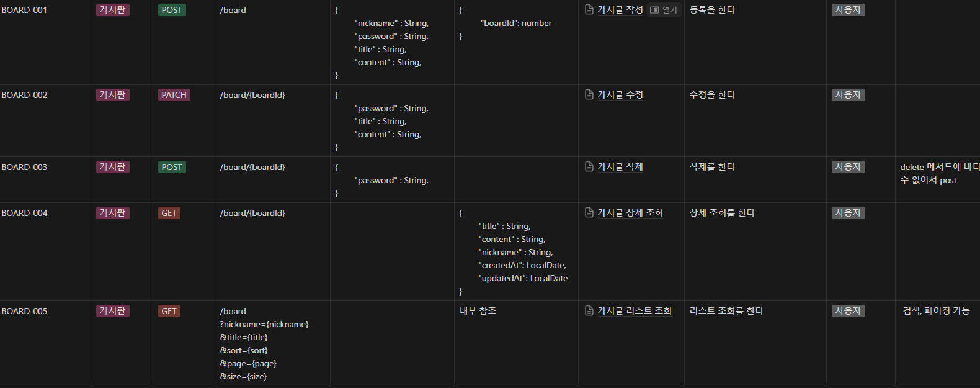Edit the 검색, 페이징 가능 note cell
Viewport: 980px width, 388px height.
[x=936, y=311]
